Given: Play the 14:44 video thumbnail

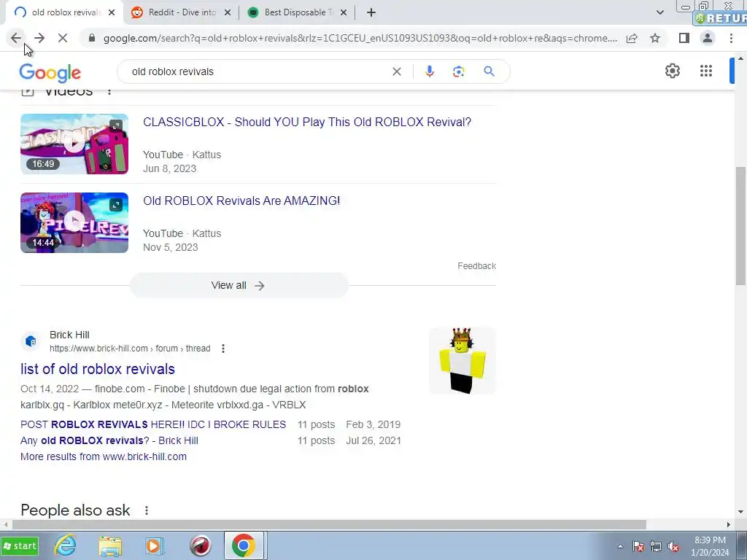Looking at the screenshot, I should (x=74, y=222).
